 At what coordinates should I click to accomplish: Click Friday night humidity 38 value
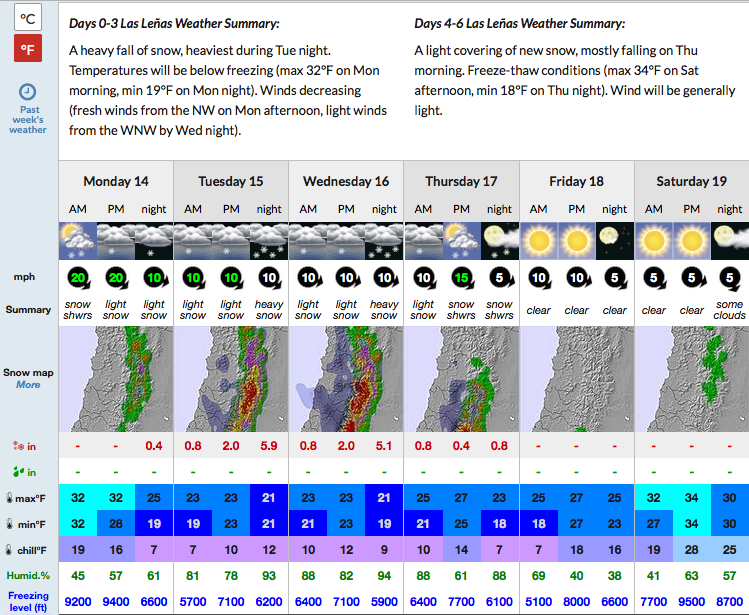615,575
